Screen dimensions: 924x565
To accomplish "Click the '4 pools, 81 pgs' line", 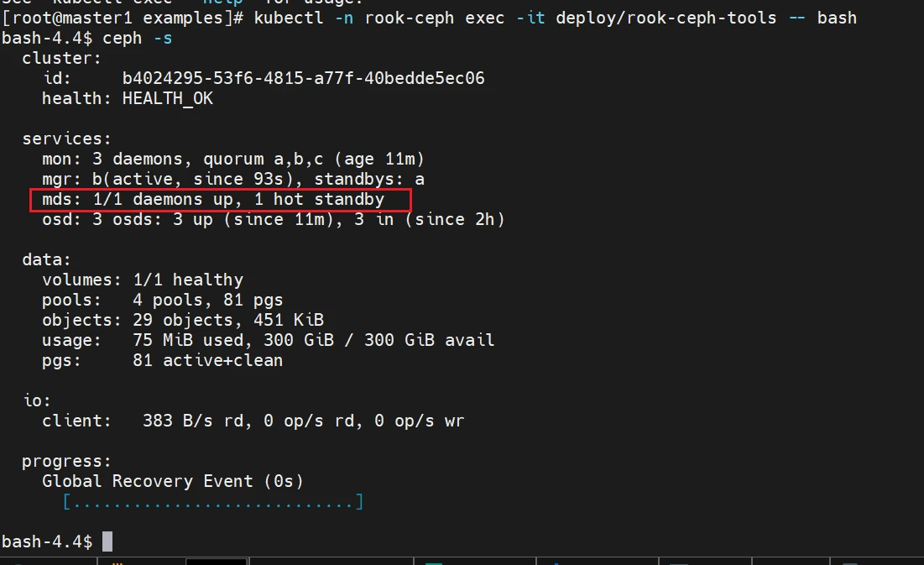I will click(207, 300).
